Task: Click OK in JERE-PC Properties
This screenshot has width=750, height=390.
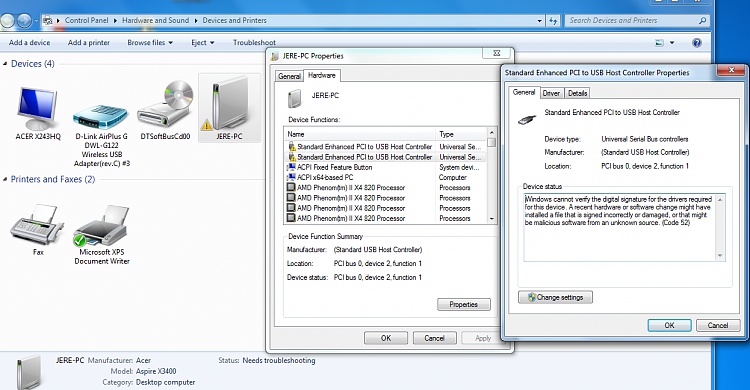Action: 386,338
